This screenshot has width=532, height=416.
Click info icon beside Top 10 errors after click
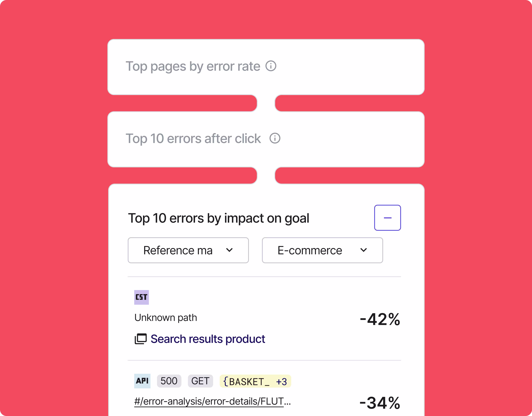[275, 138]
